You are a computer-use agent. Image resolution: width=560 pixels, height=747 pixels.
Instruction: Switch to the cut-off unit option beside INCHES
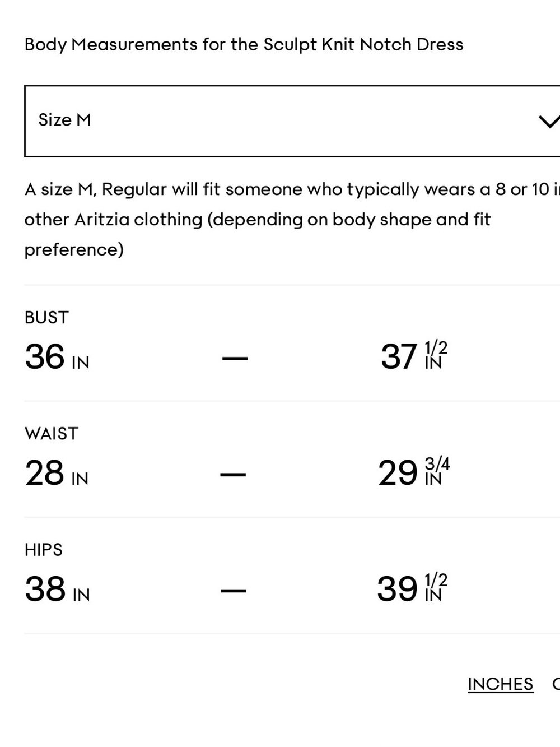556,684
